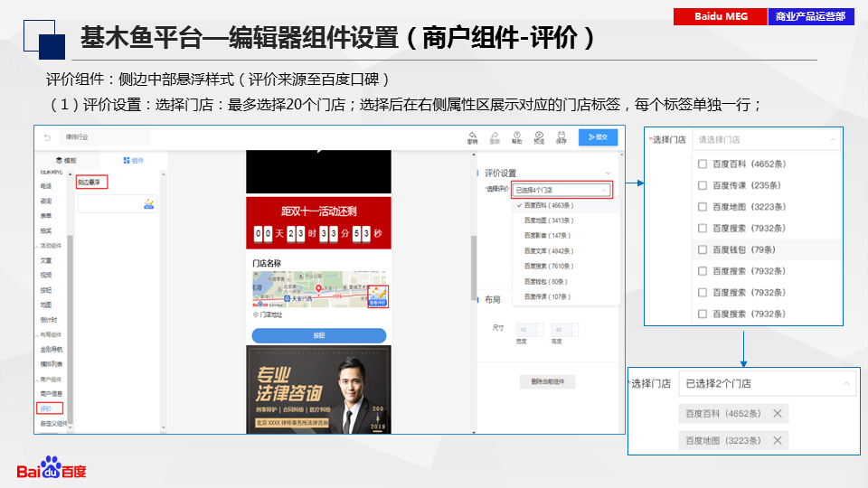Select 按钮 in the left component list
Image resolution: width=868 pixels, height=488 pixels.
pos(46,290)
